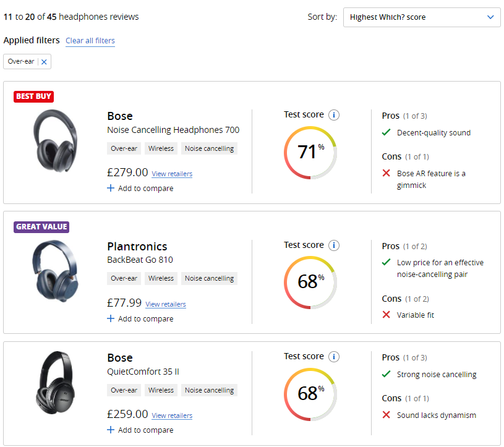
Task: Expand Pros list for Bose Headphones 700
Action: (414, 116)
